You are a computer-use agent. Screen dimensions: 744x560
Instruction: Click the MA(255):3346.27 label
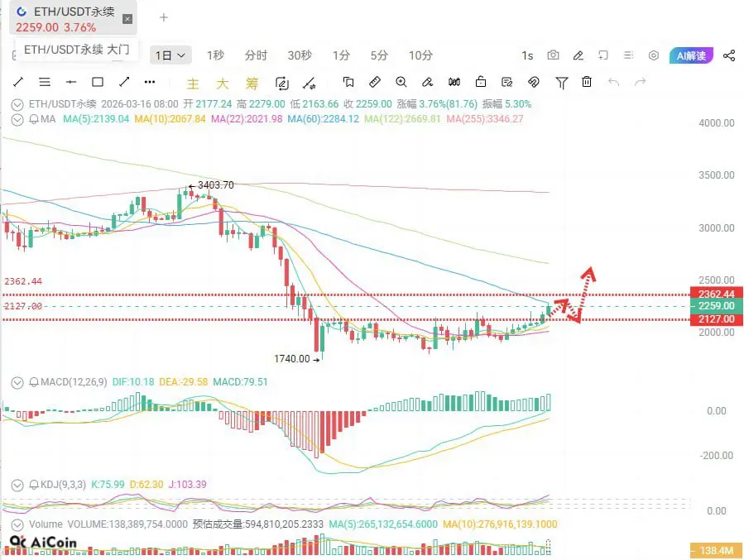point(484,119)
